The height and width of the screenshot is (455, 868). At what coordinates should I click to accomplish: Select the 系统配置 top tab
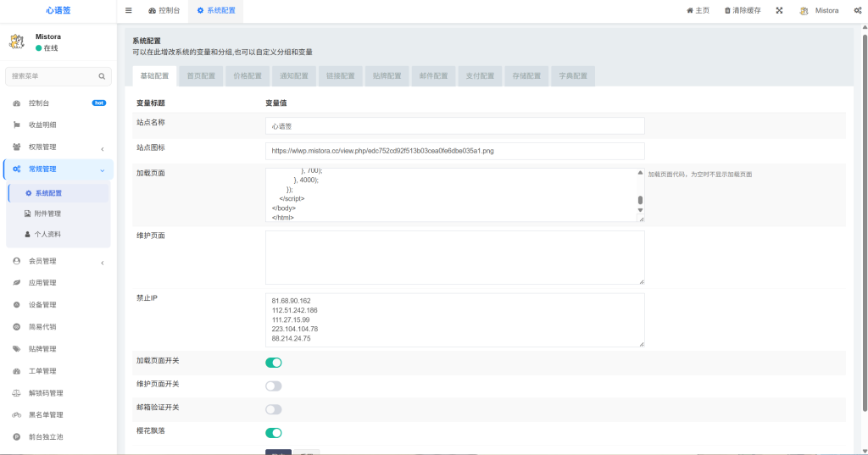pos(216,10)
